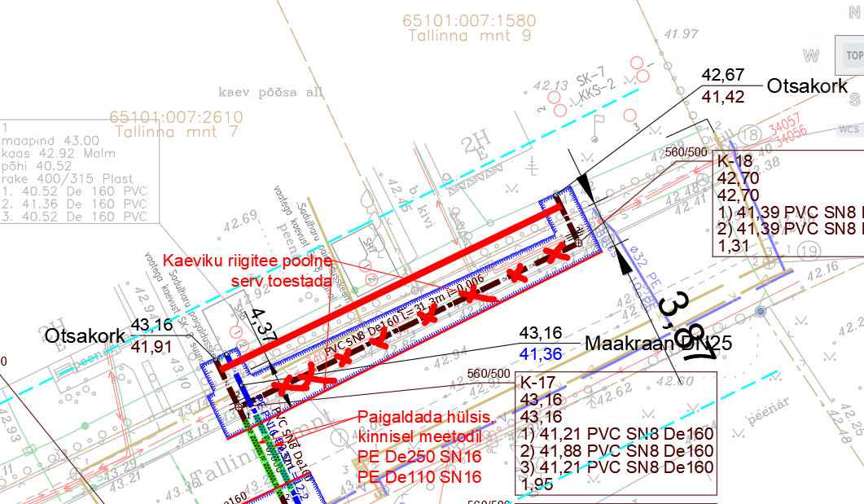Image resolution: width=864 pixels, height=504 pixels.
Task: Select K-18 depth value 1,31
Action: click(734, 246)
